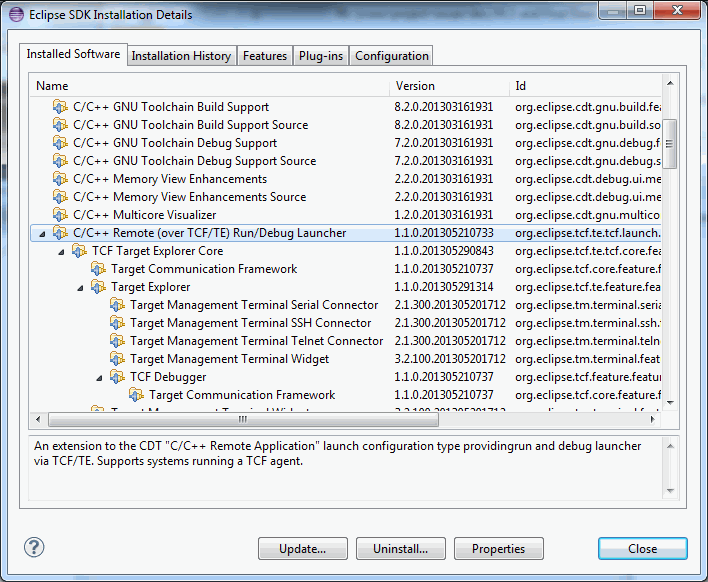
Task: Click the icon of C/C++ Remote Run/Debug Launcher
Action: point(60,233)
